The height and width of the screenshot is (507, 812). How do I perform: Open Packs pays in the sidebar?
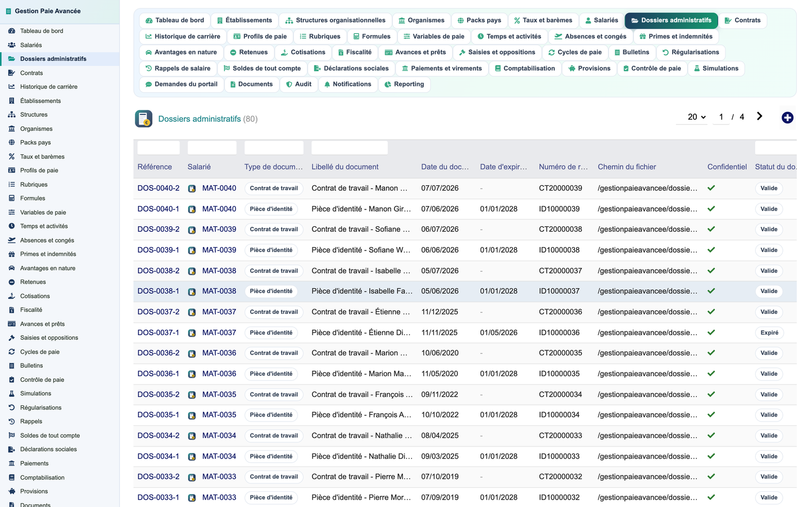click(35, 143)
